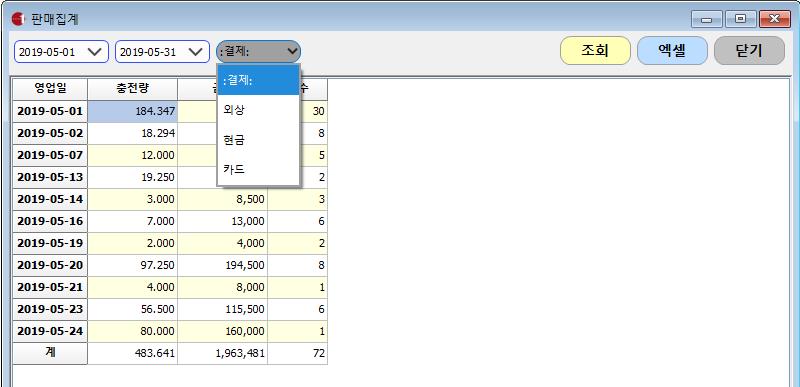Click the 13,000 amount cell
This screenshot has width=800, height=387.
222,221
